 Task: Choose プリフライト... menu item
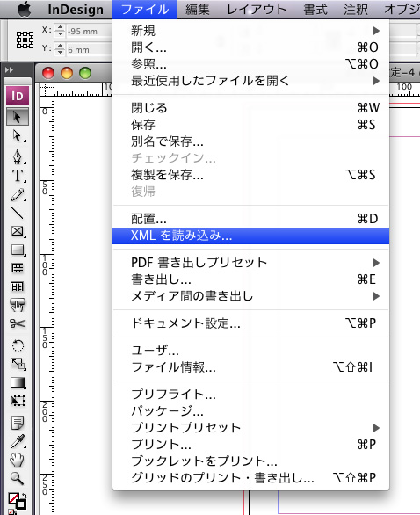click(250, 394)
